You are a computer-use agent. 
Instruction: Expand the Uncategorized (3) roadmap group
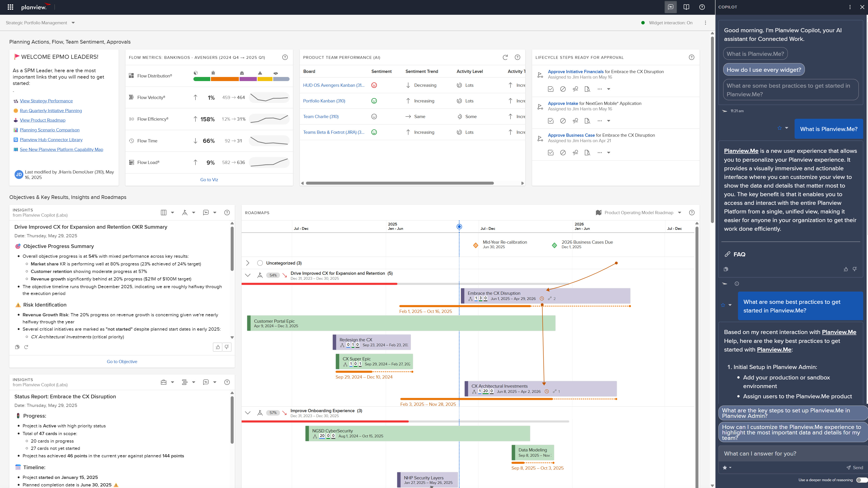248,263
